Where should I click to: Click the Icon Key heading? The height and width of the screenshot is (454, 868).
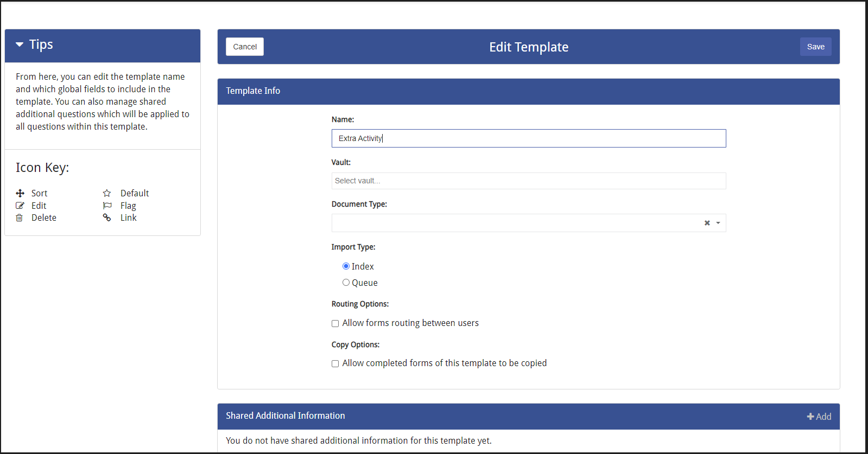click(42, 168)
